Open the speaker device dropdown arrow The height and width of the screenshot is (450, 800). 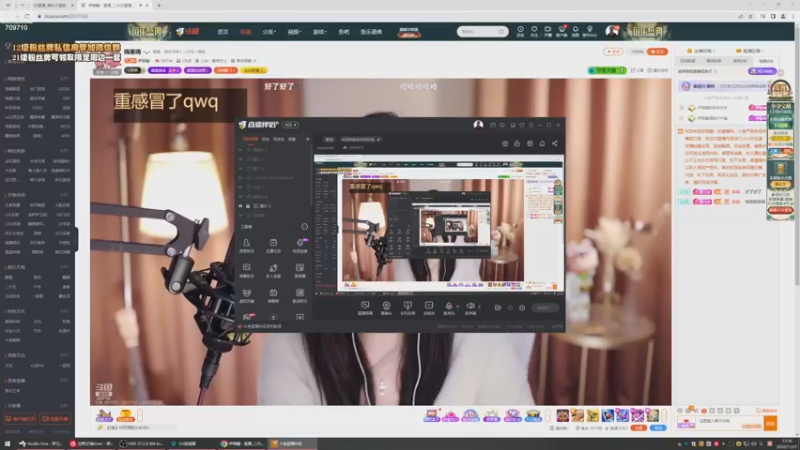[479, 307]
